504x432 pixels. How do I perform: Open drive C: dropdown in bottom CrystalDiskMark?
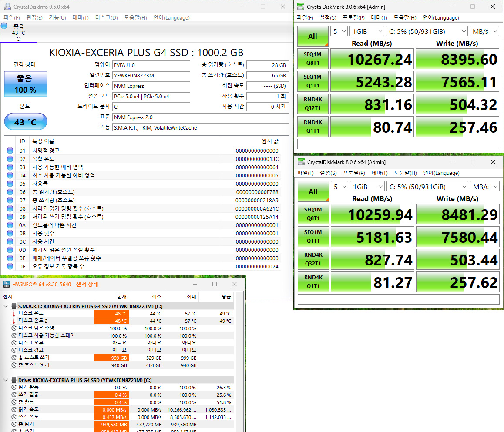pyautogui.click(x=427, y=187)
